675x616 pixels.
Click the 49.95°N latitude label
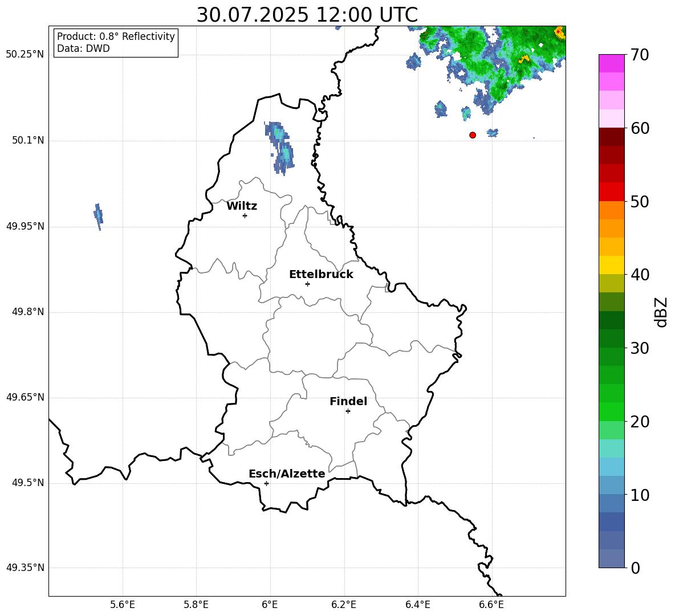click(25, 226)
